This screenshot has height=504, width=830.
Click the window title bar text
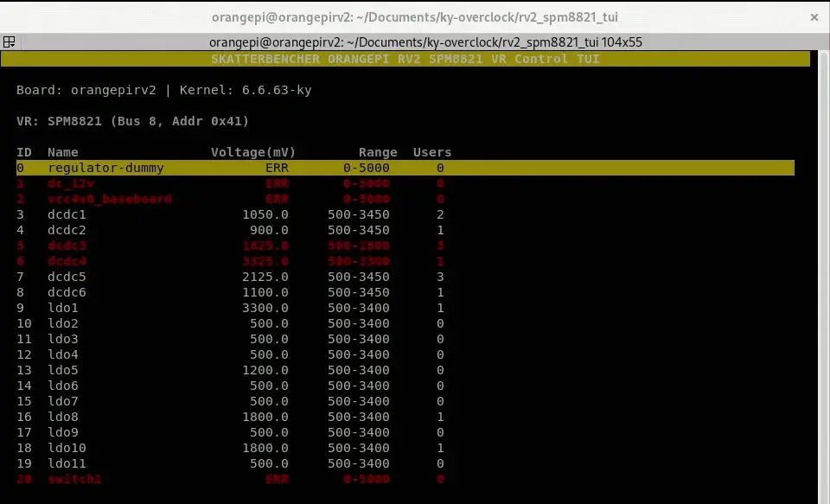(x=415, y=16)
